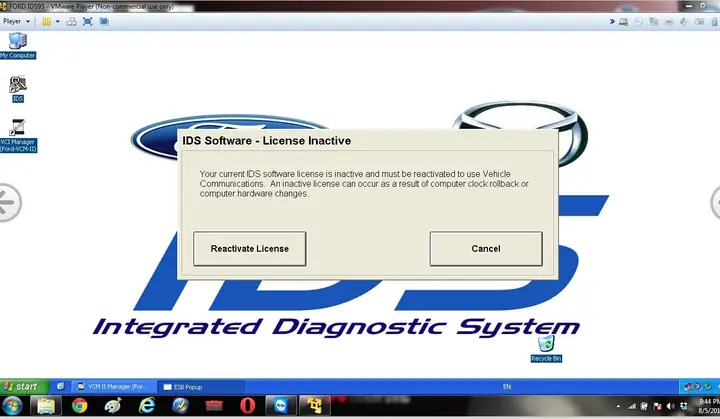The height and width of the screenshot is (419, 720).
Task: Click the EN language indicator
Action: 506,387
